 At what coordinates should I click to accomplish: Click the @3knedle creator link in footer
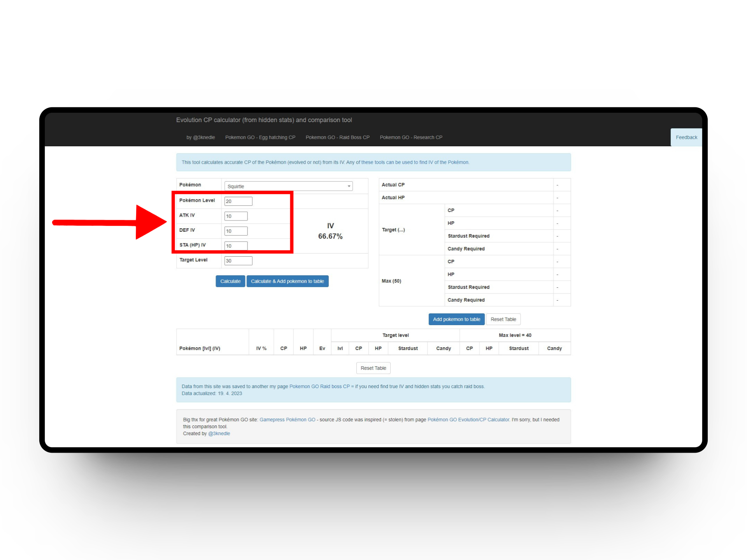(219, 434)
